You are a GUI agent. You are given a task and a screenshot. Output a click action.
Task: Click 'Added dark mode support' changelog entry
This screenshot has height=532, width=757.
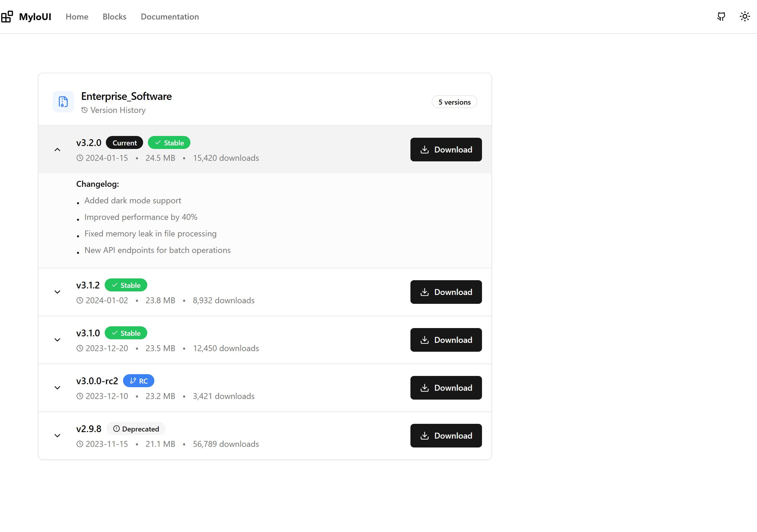click(133, 200)
